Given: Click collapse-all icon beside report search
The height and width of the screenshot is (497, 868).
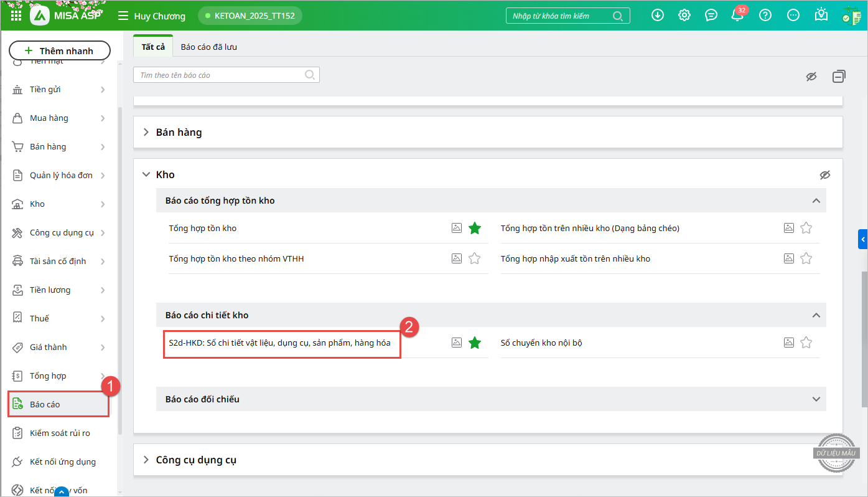Looking at the screenshot, I should point(839,77).
